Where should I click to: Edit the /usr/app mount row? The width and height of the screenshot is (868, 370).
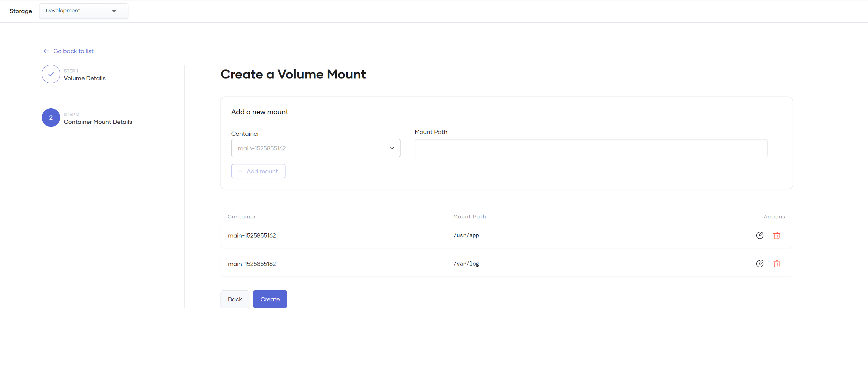760,235
